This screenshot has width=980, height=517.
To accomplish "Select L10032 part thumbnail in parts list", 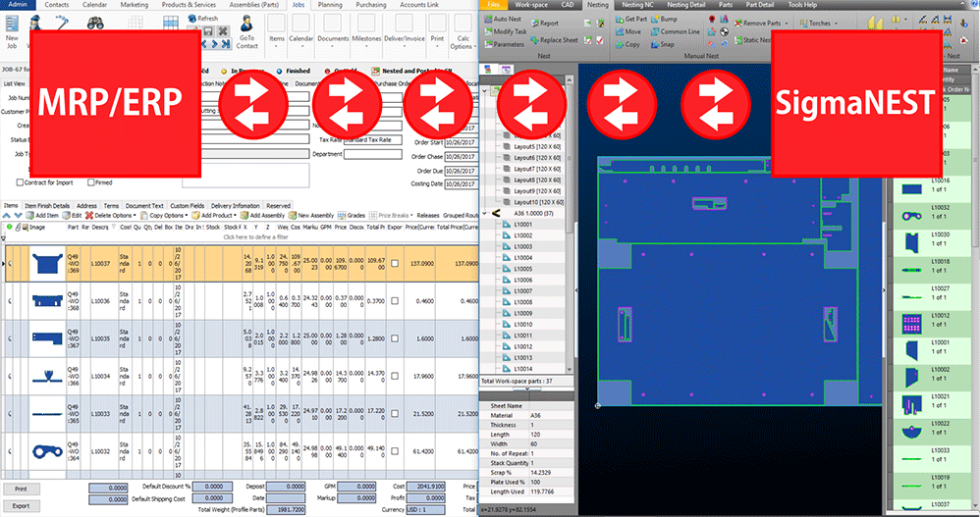I will pos(912,216).
